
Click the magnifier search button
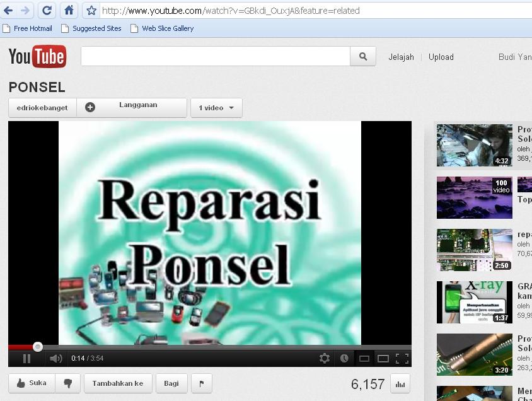coord(363,56)
